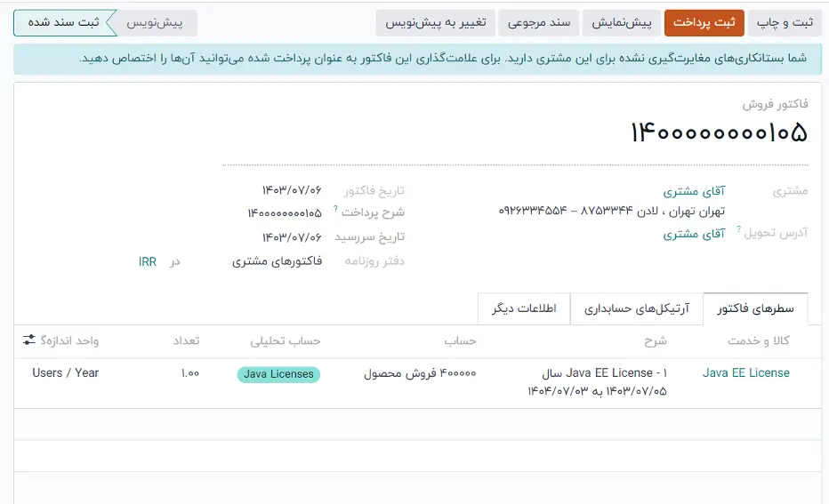Click the تاریخ سررسید date value
Viewport: 829px width, 504px height.
click(x=292, y=237)
